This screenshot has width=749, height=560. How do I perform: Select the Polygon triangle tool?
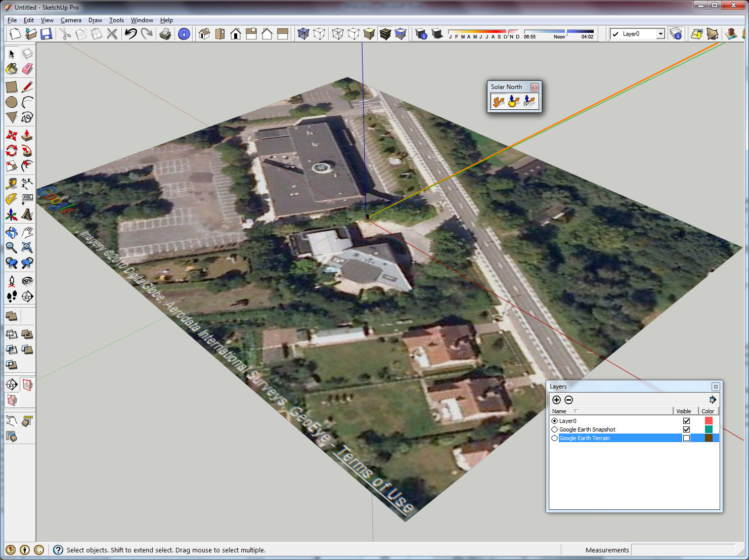[x=12, y=117]
